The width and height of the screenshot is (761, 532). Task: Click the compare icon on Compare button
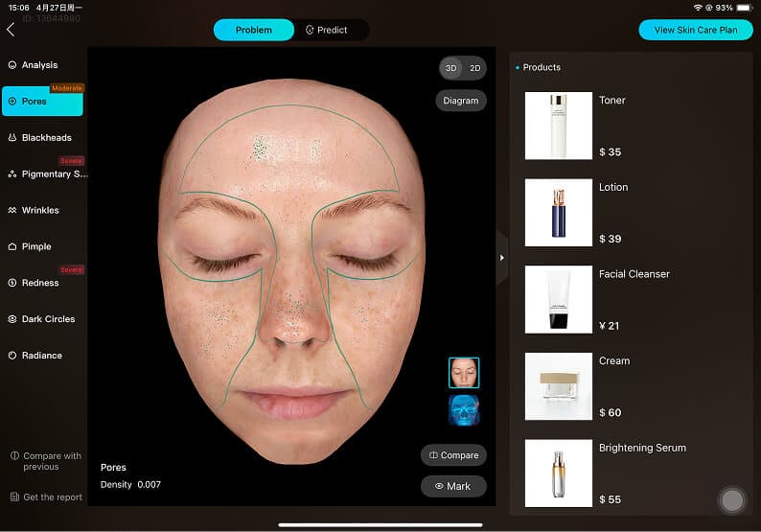pos(433,454)
